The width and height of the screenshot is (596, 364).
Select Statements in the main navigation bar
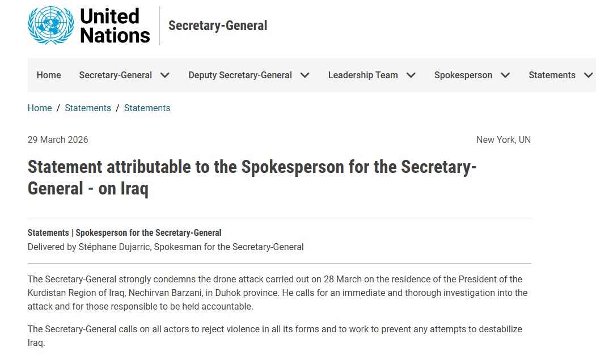(x=552, y=75)
